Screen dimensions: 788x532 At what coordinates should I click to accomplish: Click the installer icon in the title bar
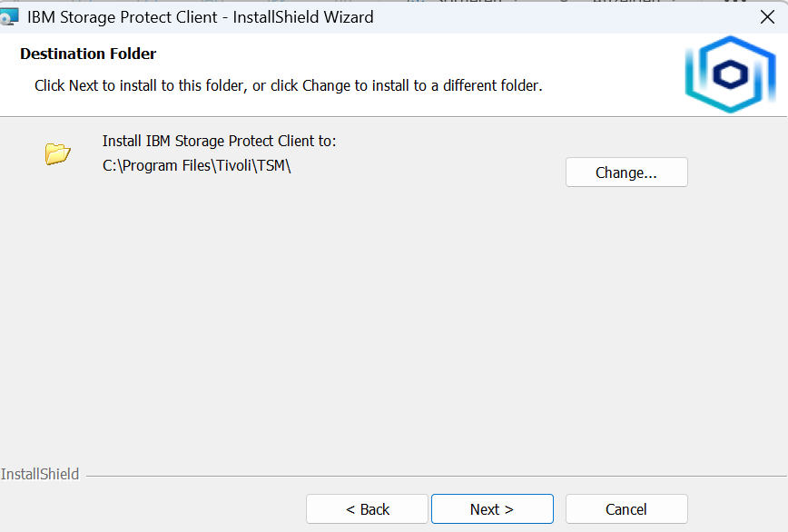pyautogui.click(x=8, y=17)
